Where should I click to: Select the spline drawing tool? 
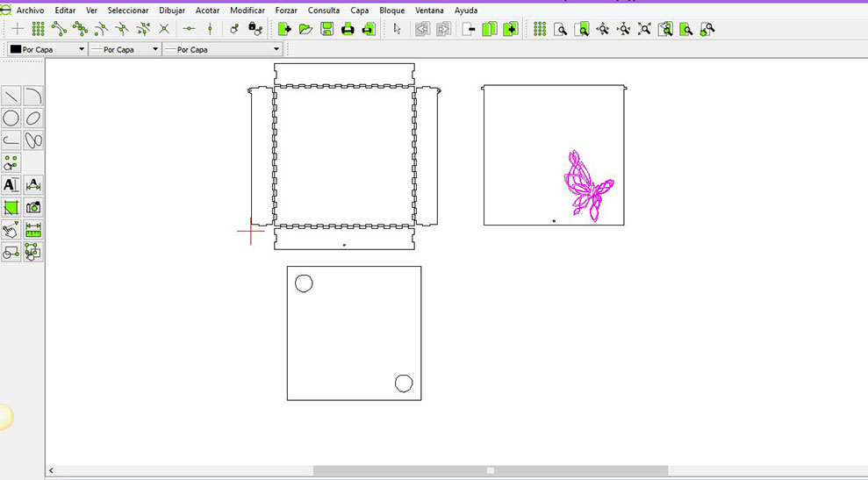pyautogui.click(x=33, y=140)
